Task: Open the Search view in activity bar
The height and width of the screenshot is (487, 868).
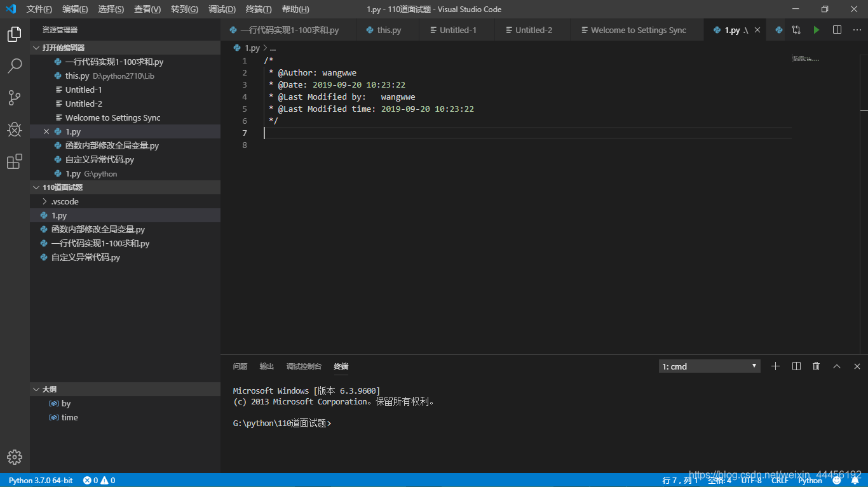Action: (15, 66)
